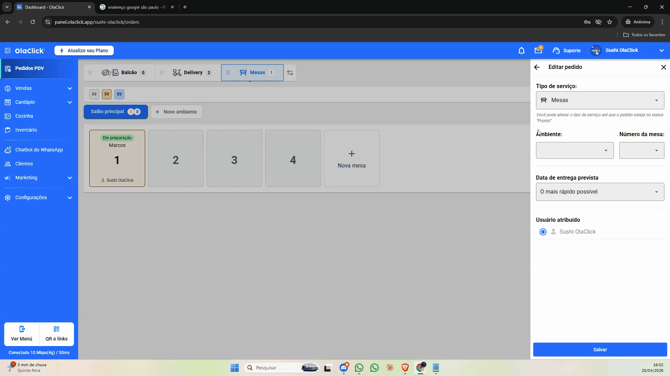Screen dimensions: 670x376
Task: Open the notifications bell icon
Action: click(x=521, y=50)
